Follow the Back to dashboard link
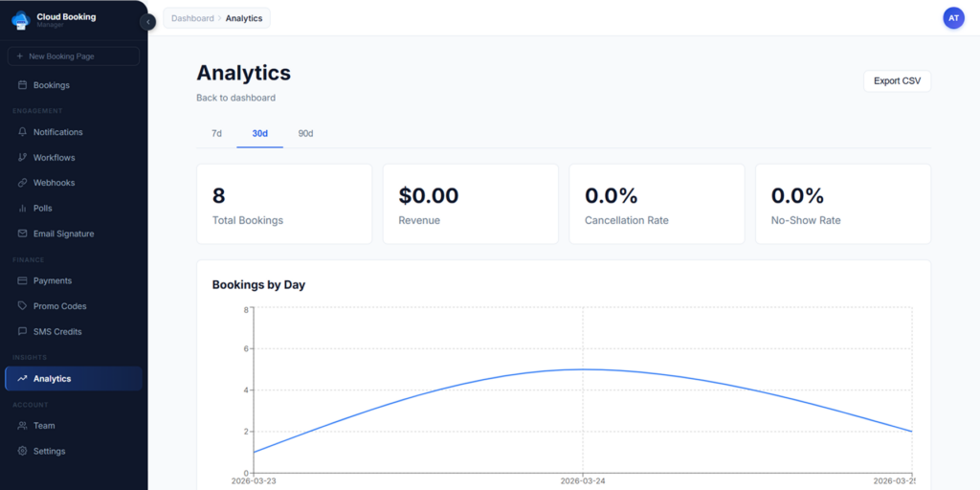The height and width of the screenshot is (490, 980). point(235,98)
